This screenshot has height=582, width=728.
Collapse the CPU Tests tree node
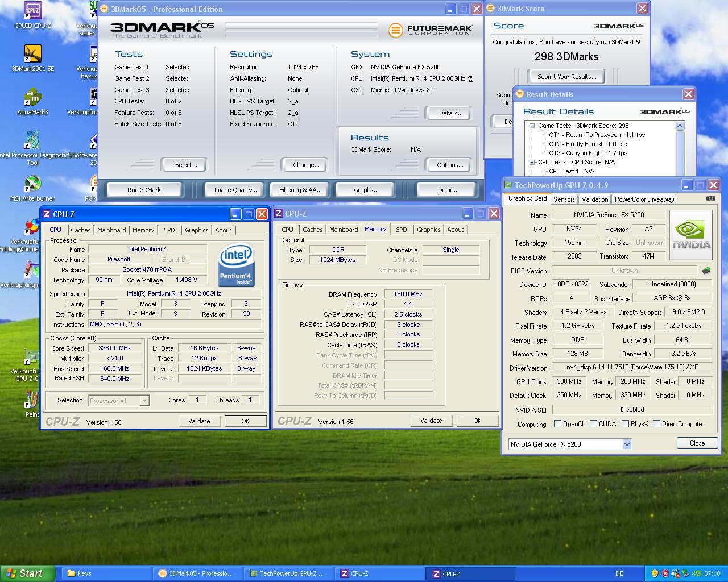532,162
